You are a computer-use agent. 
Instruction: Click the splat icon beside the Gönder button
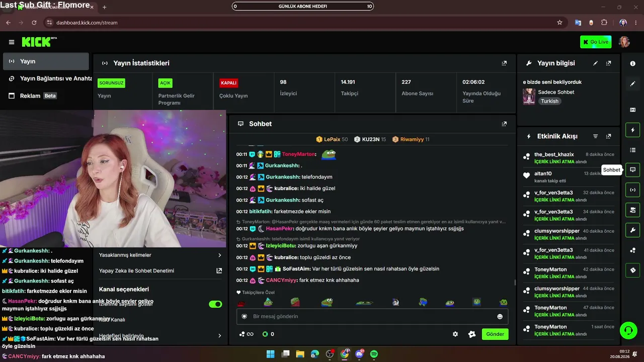click(x=472, y=334)
